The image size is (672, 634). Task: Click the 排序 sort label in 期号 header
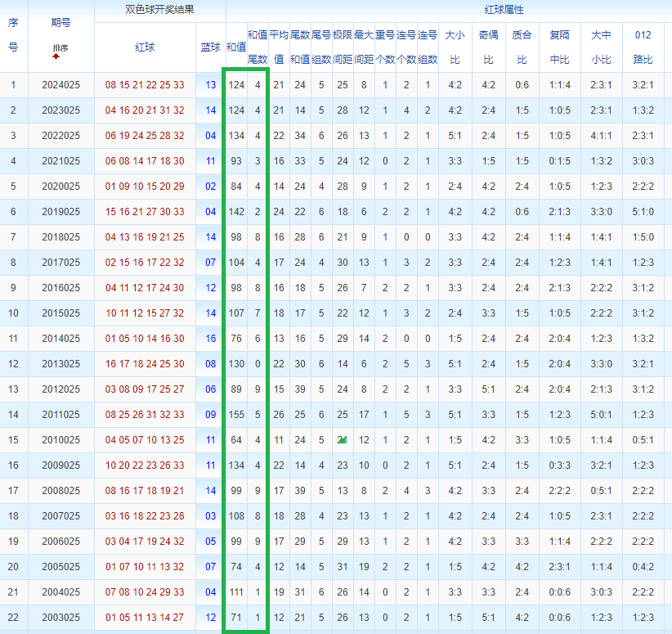coord(60,48)
